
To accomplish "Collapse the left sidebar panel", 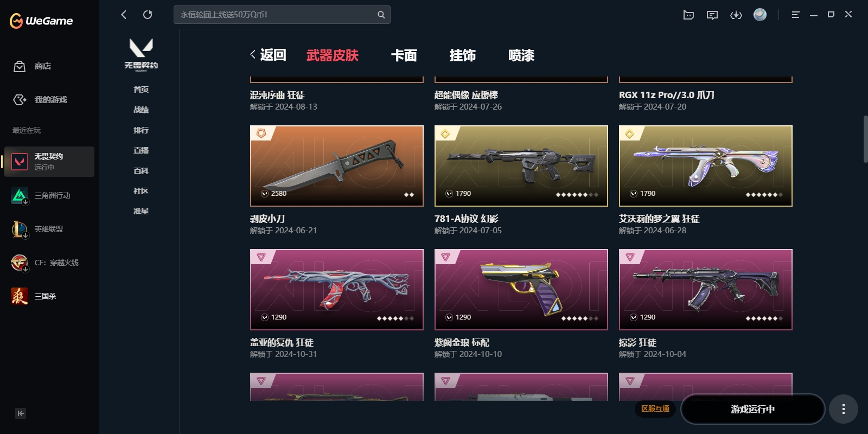I will tap(21, 413).
